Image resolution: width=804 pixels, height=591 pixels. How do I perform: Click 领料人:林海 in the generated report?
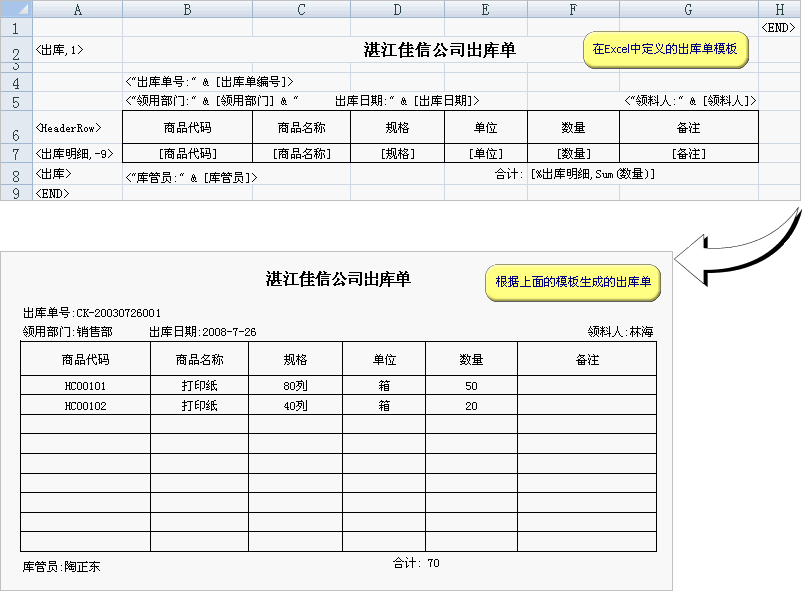pyautogui.click(x=620, y=332)
